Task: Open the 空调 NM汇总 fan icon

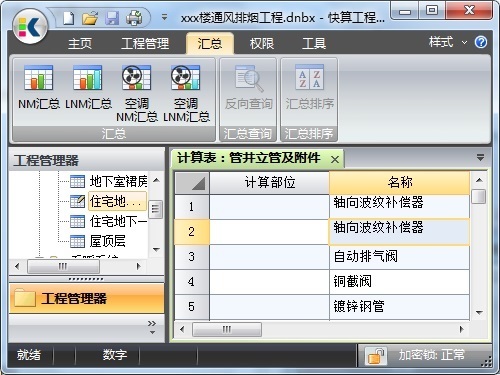Action: 136,77
